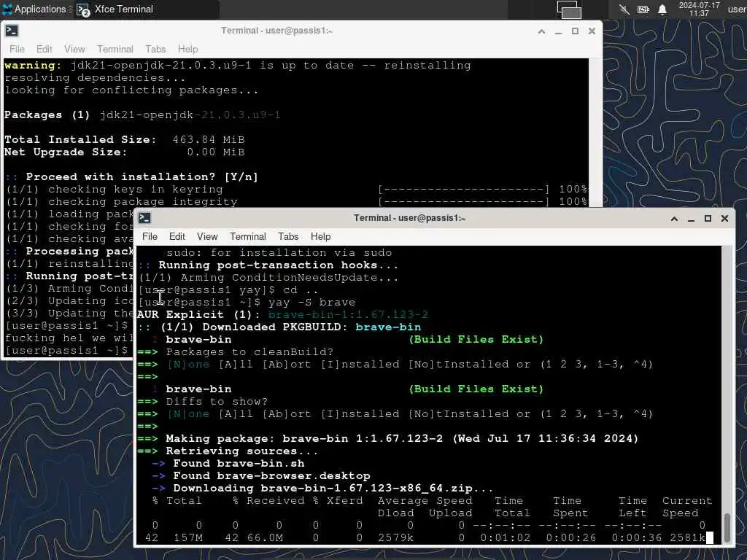This screenshot has width=747, height=560.
Task: Open Edit menu in back terminal window
Action: tap(44, 49)
